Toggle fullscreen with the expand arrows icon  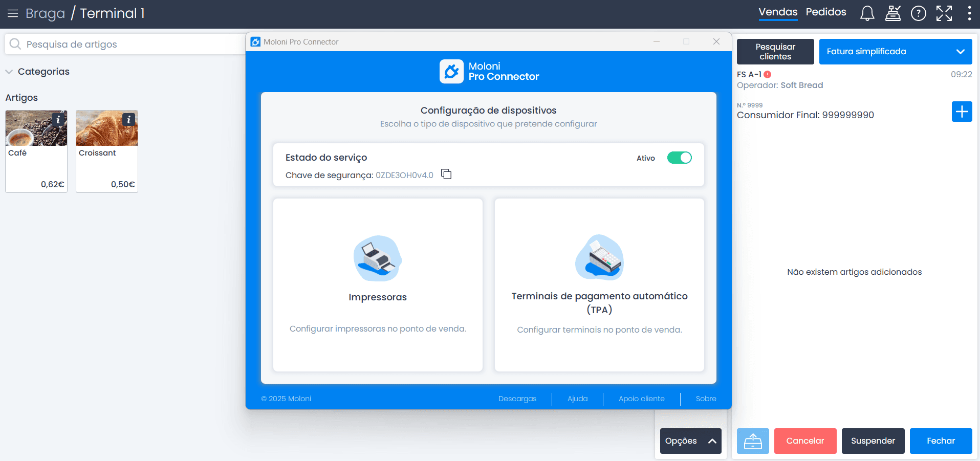click(944, 13)
